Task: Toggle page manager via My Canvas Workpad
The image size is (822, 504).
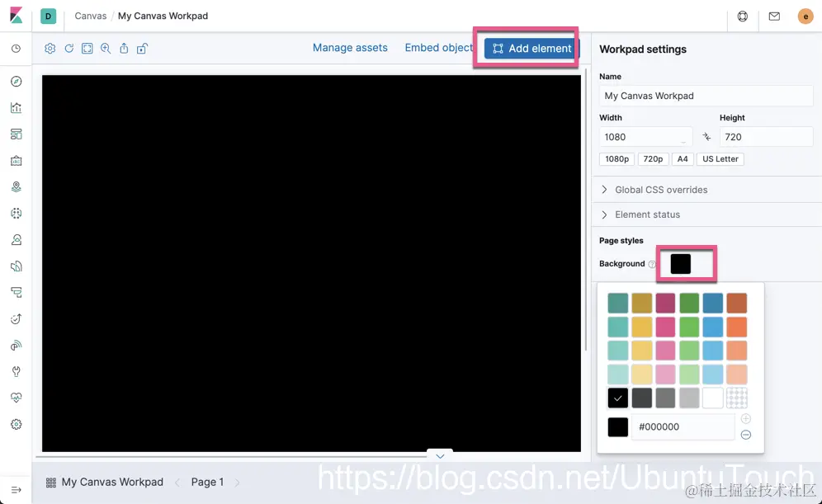Action: tap(105, 482)
